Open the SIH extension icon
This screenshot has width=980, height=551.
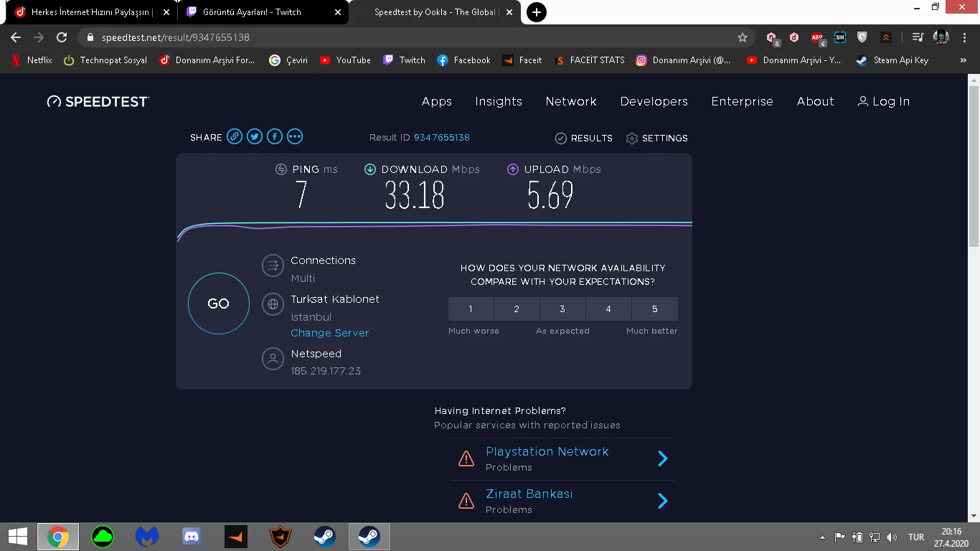click(839, 37)
